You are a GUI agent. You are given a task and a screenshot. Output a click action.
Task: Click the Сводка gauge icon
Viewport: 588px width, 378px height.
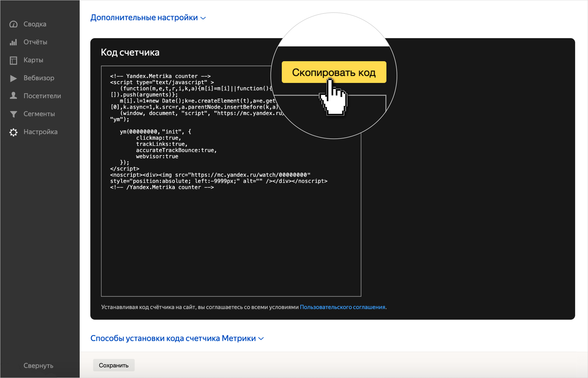click(x=14, y=24)
